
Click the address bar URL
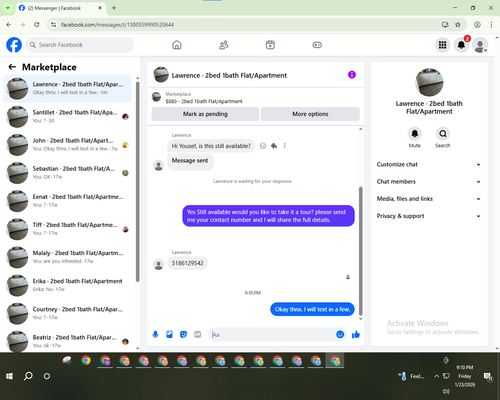tap(117, 24)
